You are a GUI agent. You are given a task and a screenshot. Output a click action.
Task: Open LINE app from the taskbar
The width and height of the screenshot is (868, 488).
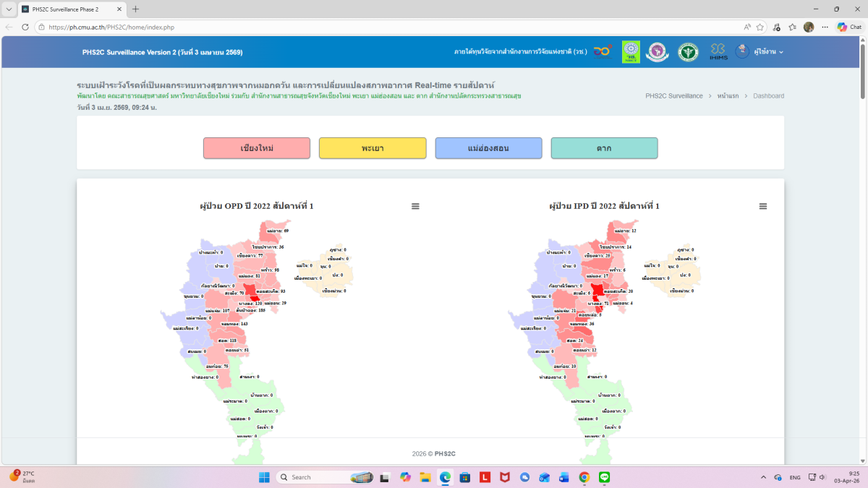point(605,477)
